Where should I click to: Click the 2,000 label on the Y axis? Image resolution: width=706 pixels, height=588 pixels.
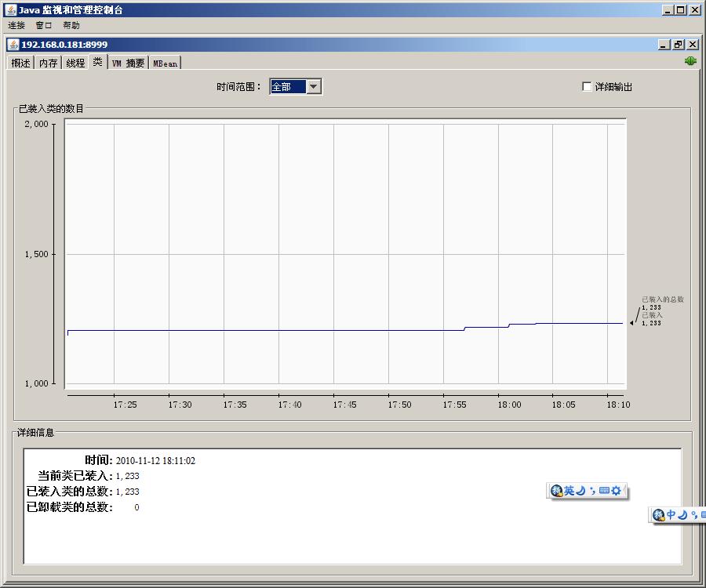coord(36,124)
